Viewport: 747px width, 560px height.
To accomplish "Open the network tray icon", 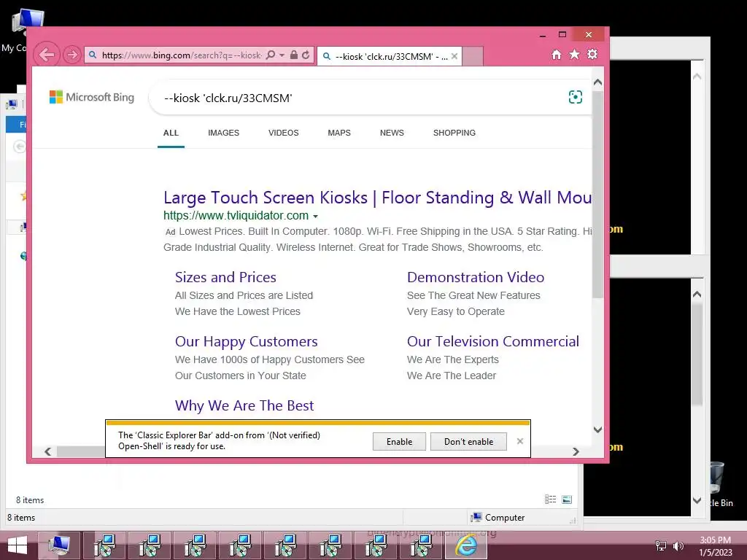I will click(x=660, y=545).
